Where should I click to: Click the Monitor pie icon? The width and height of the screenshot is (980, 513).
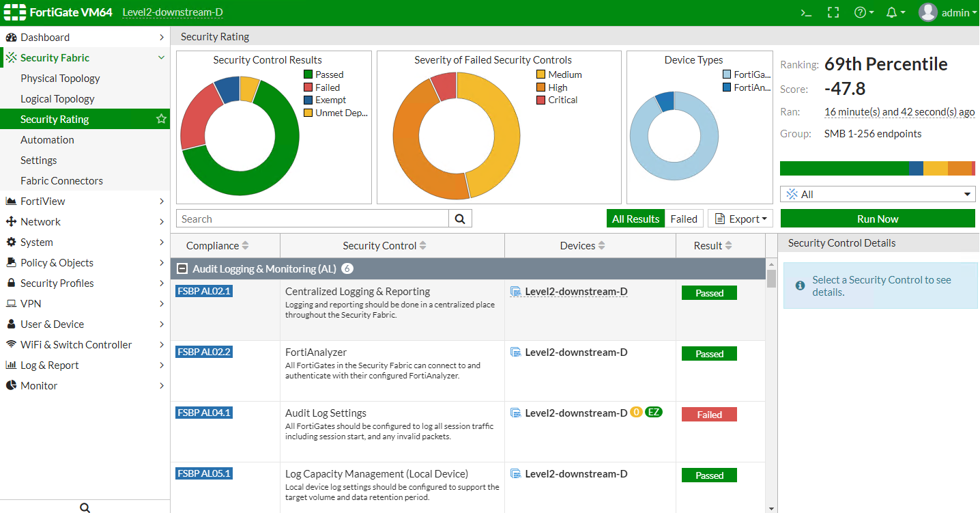pyautogui.click(x=11, y=386)
